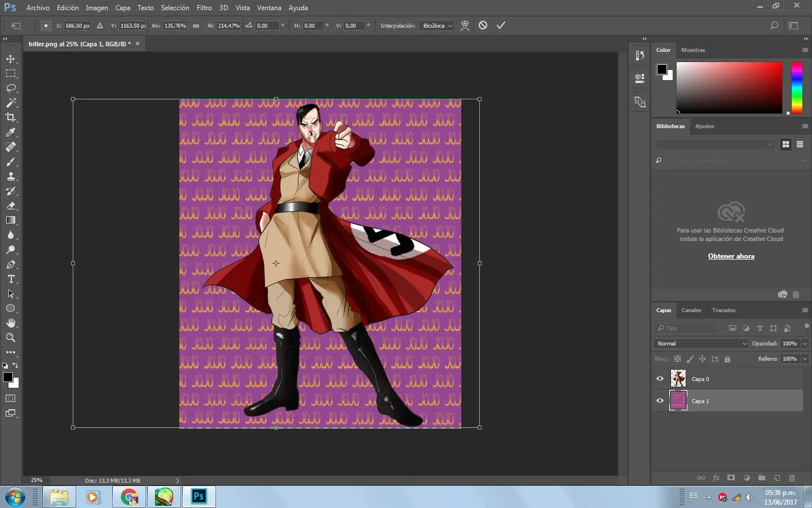
Task: Open the layer filter Tipo dropdown
Action: [685, 328]
